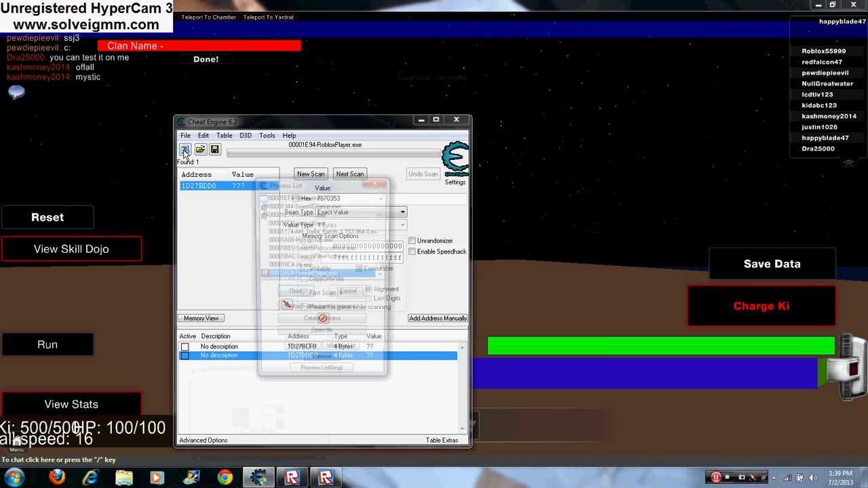Screen dimensions: 868x488
Task: Click the Run button in game
Action: [47, 344]
